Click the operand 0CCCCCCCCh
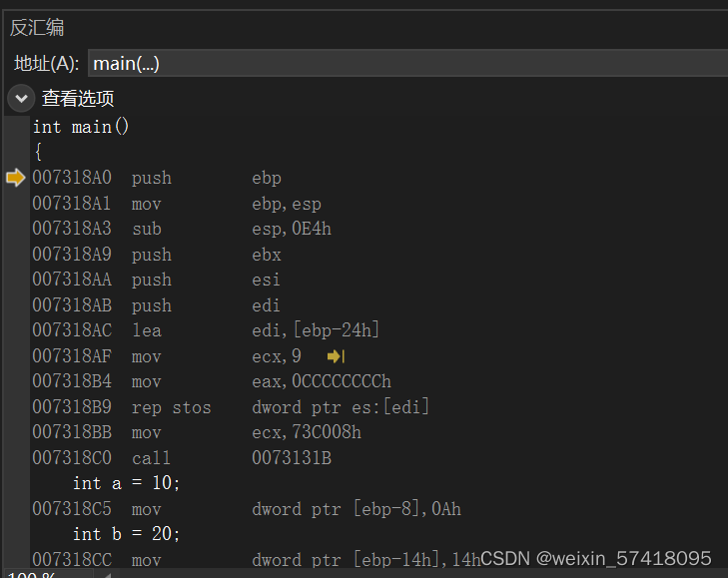The image size is (728, 578). point(342,381)
